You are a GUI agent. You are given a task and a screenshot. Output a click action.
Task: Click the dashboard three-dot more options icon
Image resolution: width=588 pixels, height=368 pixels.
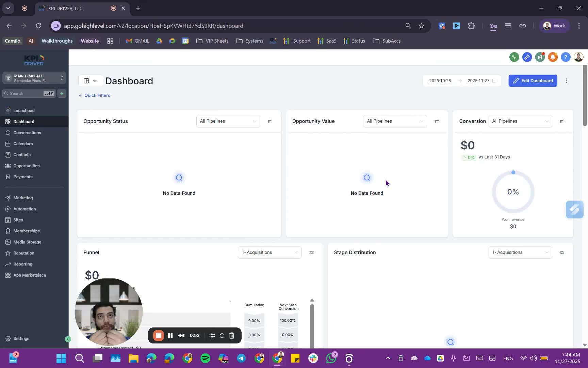point(567,81)
